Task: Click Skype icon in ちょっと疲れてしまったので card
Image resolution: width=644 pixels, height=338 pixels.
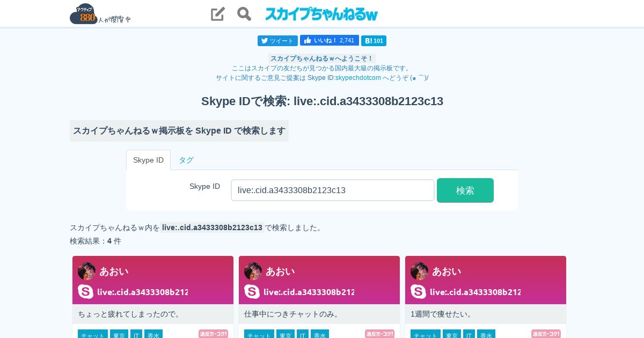Action: pos(85,292)
